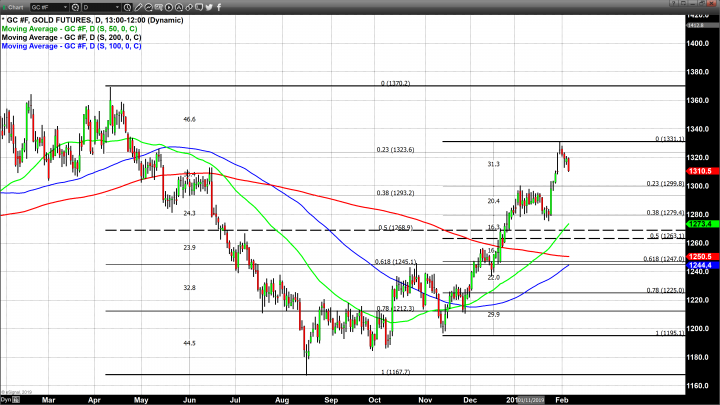Share chart via Twitter icon
This screenshot has height=405, width=720.
(209, 7)
